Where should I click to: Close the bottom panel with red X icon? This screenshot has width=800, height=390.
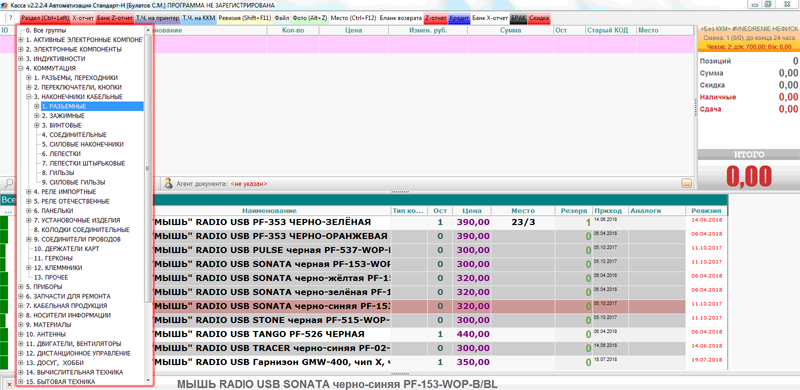point(9,384)
